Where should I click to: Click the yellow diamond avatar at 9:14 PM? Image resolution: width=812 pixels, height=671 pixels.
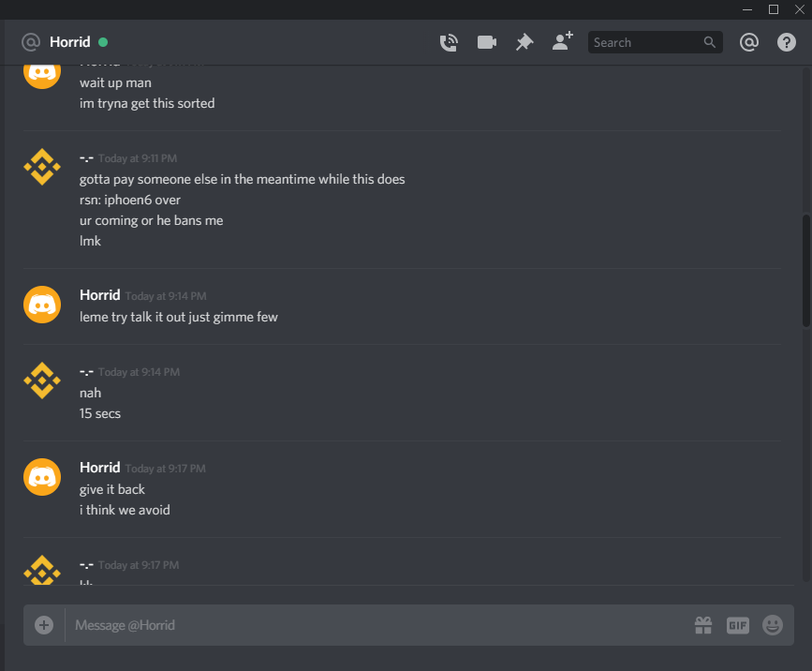[42, 380]
